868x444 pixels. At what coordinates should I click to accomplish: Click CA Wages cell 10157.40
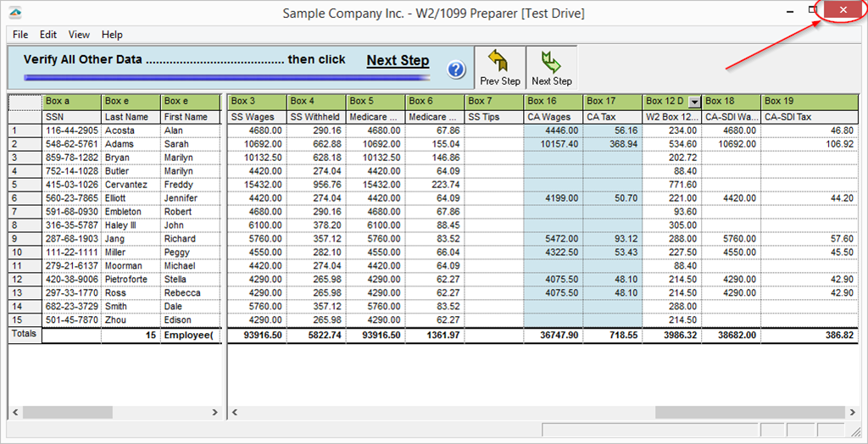(554, 144)
